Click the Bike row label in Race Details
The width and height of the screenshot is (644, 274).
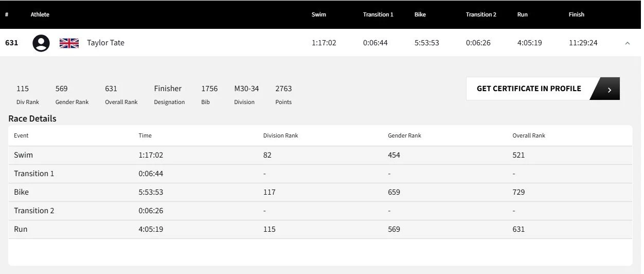coord(22,192)
